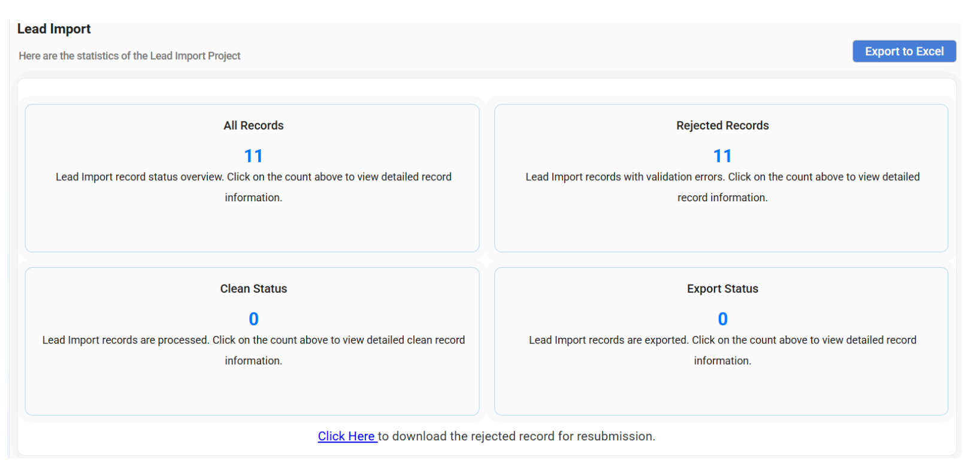Click the Export to Excel button
The image size is (980, 466).
pos(904,52)
